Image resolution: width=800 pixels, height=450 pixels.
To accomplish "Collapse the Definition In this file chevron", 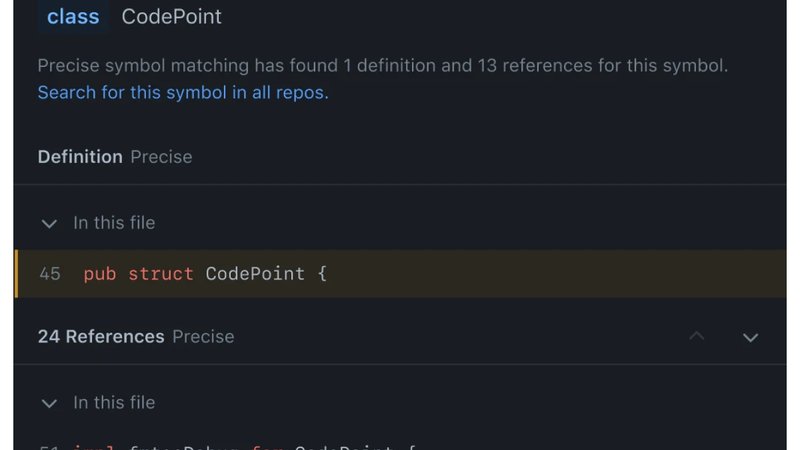I will click(49, 223).
